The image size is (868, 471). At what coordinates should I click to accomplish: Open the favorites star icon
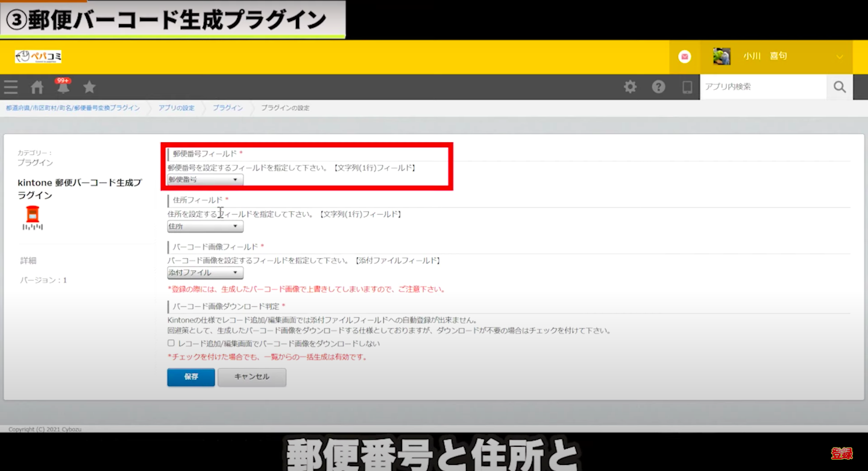click(89, 87)
